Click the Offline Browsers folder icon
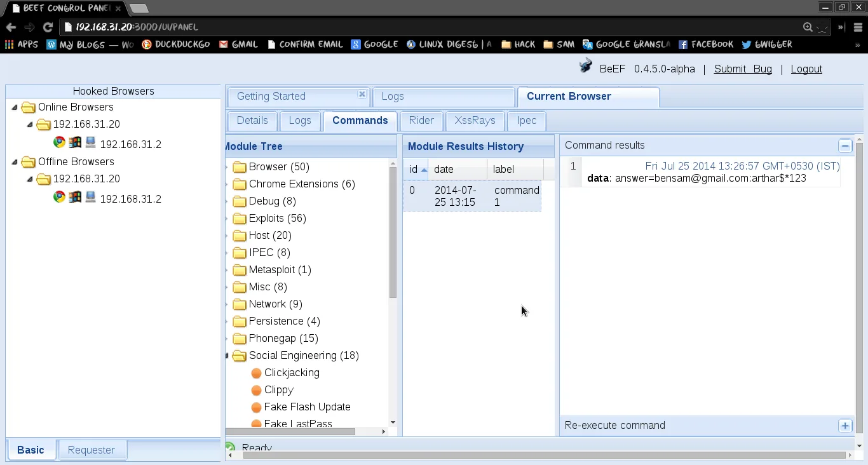 click(x=28, y=162)
